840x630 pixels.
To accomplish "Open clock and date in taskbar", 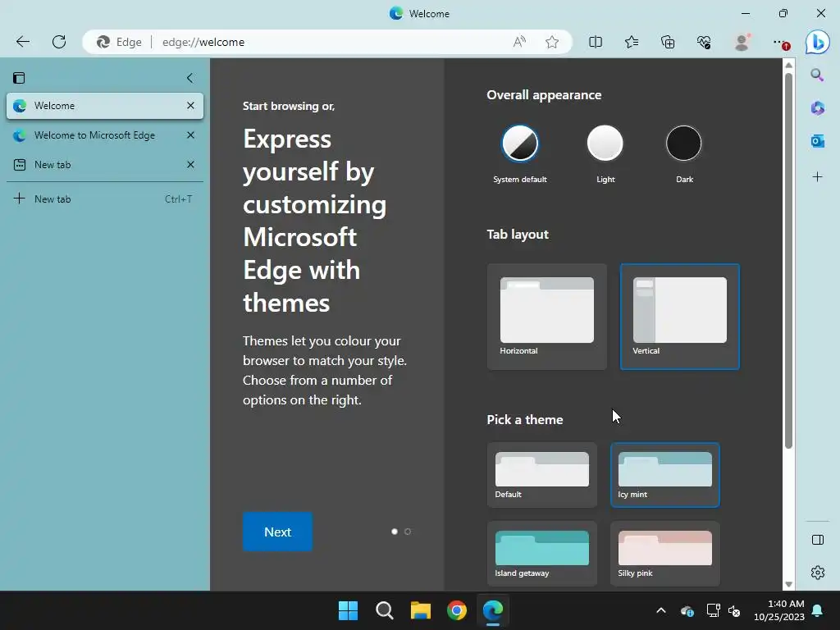I will [779, 610].
